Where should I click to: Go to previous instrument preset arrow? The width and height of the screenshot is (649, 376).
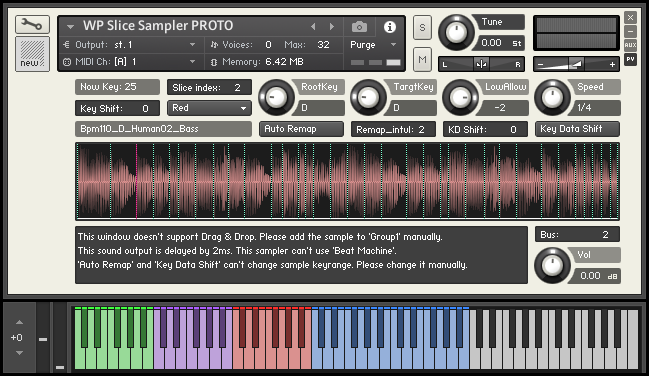coord(313,27)
